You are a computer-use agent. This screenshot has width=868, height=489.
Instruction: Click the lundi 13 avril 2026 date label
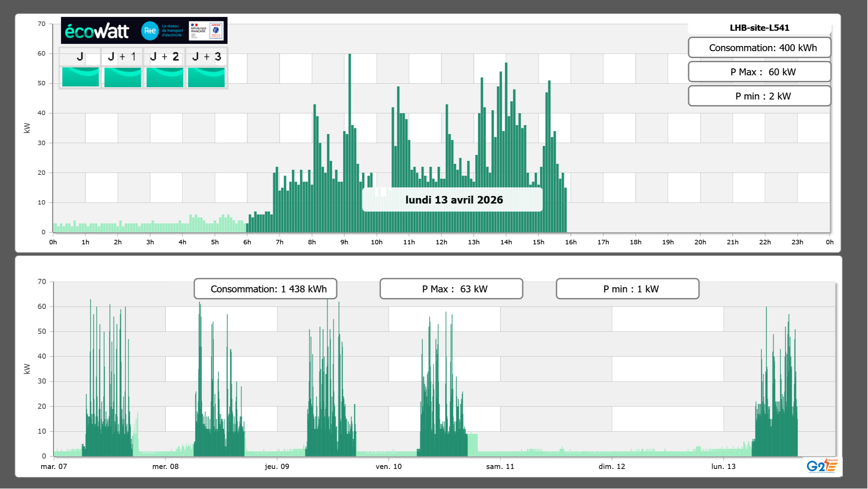pyautogui.click(x=454, y=200)
